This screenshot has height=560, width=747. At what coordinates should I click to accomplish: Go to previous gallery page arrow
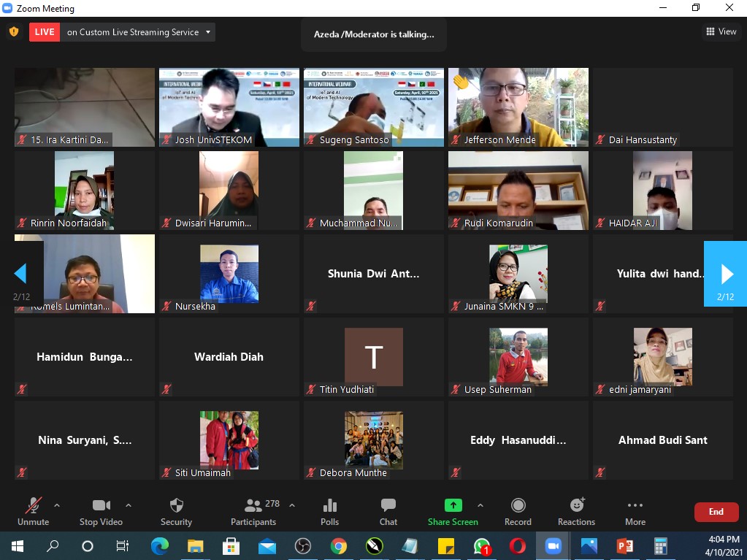pos(21,274)
